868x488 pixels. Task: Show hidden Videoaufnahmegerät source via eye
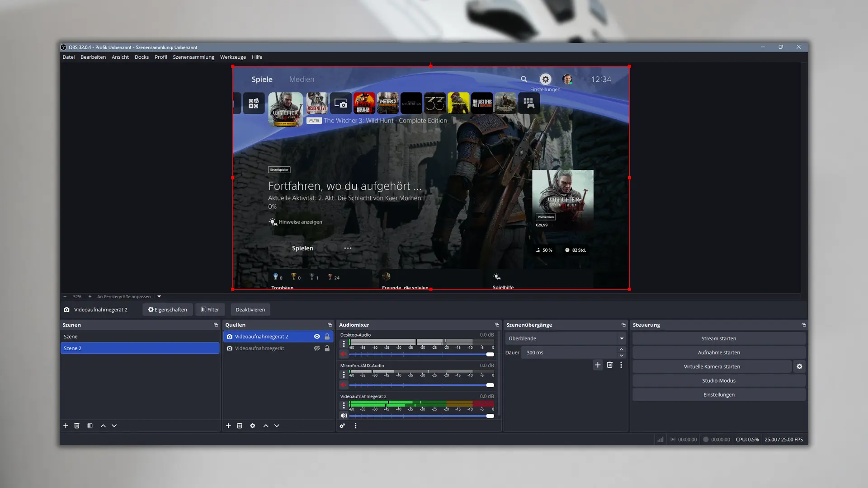pos(317,348)
